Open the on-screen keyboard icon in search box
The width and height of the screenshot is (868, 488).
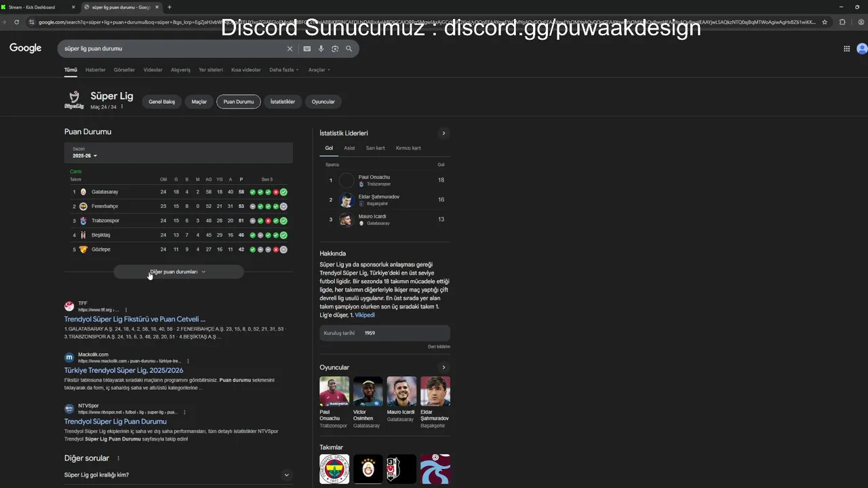pos(307,49)
